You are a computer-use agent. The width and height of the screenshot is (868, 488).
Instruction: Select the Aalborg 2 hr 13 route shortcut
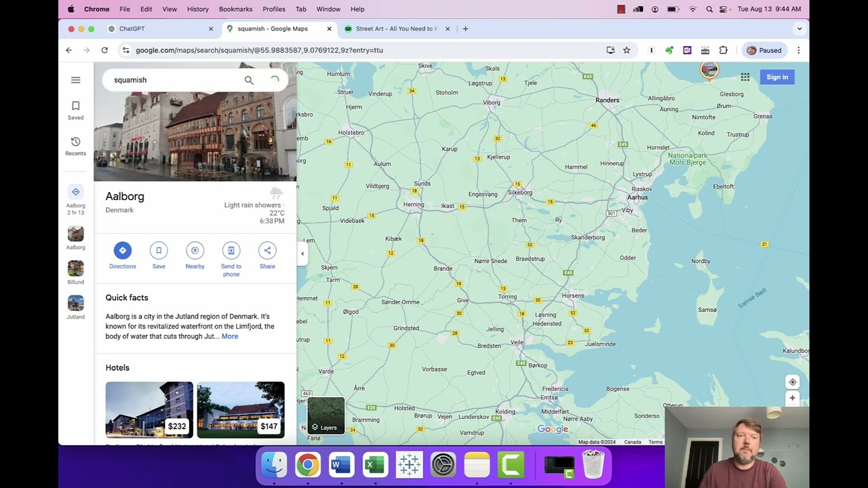click(x=75, y=200)
